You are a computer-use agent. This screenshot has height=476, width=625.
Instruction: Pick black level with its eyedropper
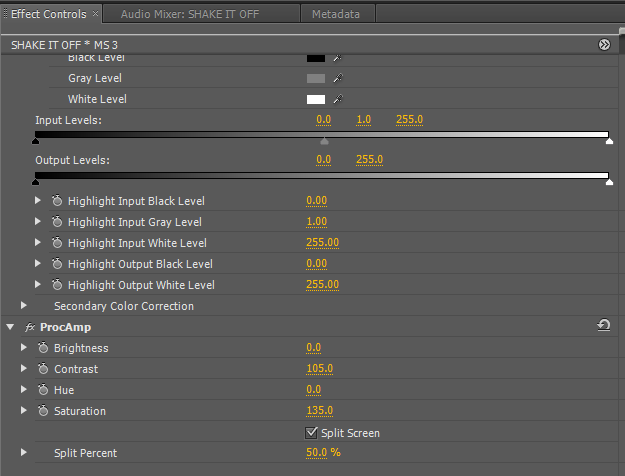point(338,58)
